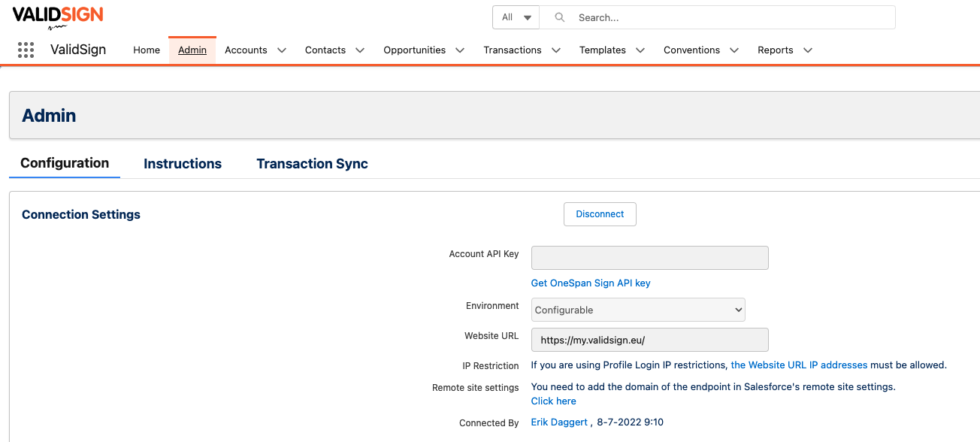Follow the Click here remote site link

[x=554, y=401]
